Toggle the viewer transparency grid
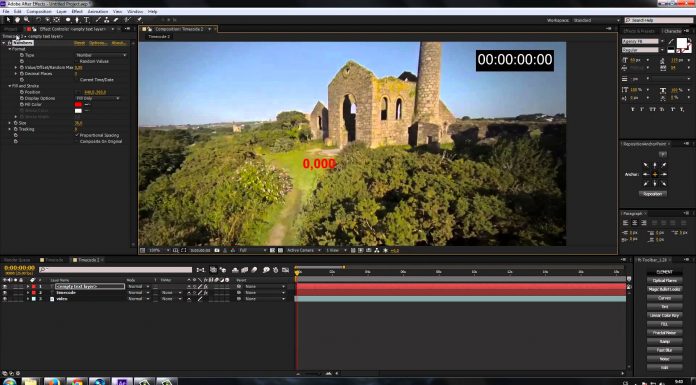Viewport: 696px width, 385px height. [280, 250]
